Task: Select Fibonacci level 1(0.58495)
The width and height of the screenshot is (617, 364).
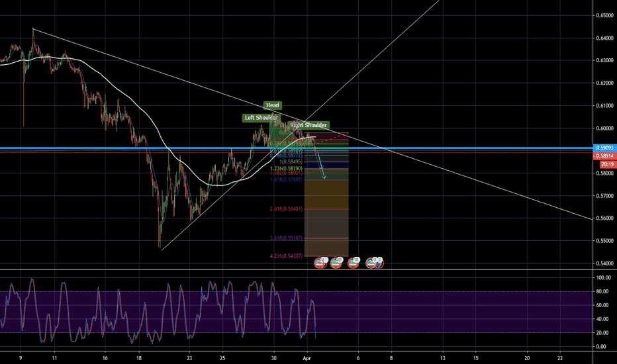Action: point(291,161)
